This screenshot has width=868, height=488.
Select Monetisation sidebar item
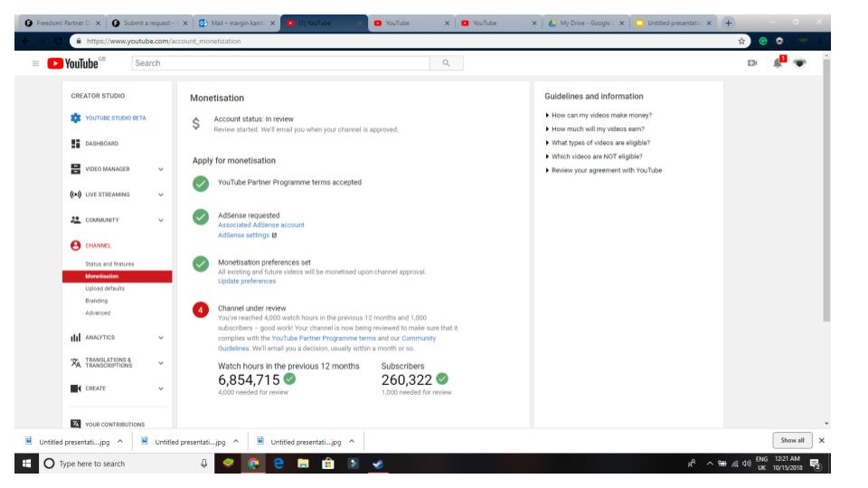[x=118, y=277]
